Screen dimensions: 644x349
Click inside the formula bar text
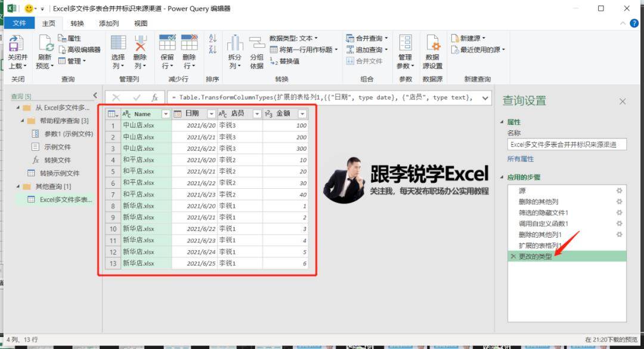323,98
